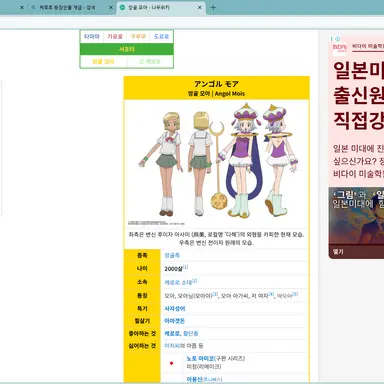384x384 pixels.
Task: Close the 케로로 등장인물 계급 search tab
Action: (x=111, y=7)
